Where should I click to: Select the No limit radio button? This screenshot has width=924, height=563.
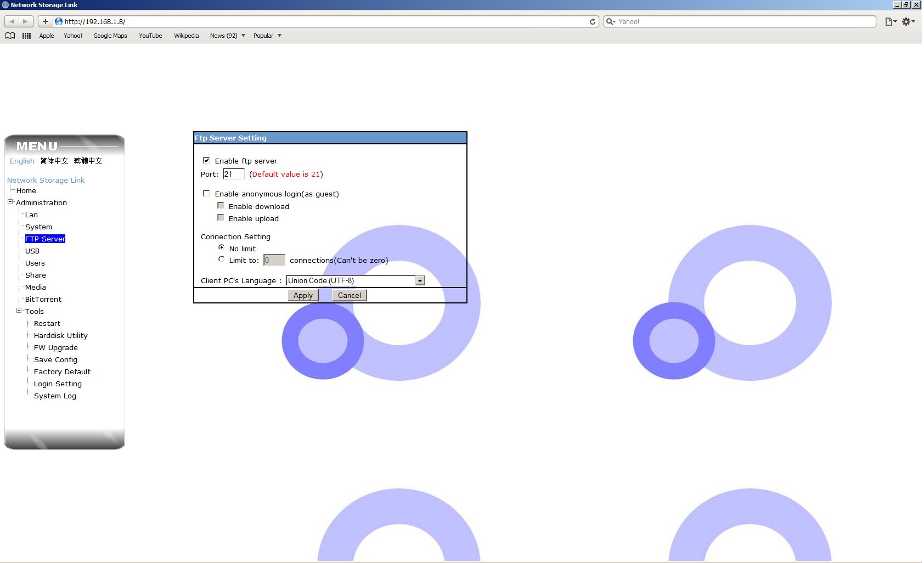click(x=221, y=247)
